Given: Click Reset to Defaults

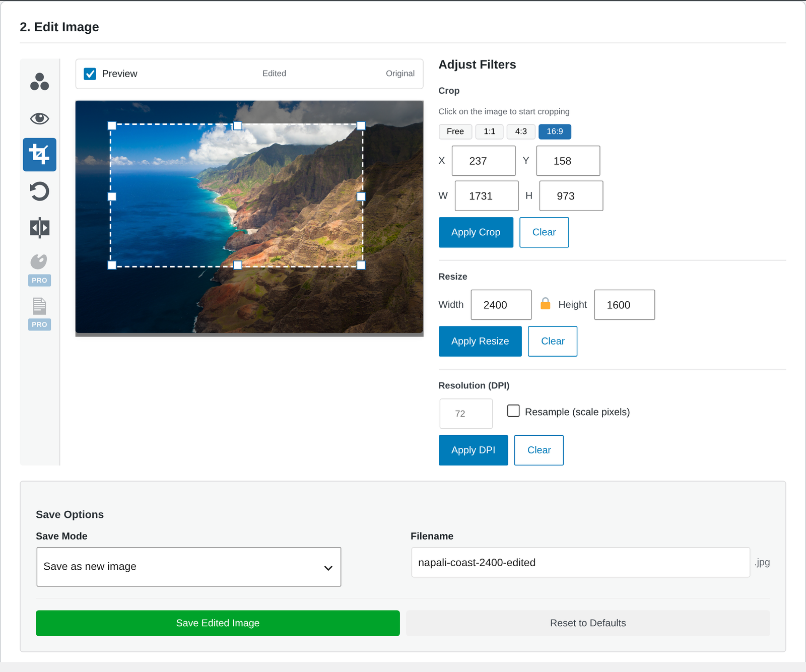Looking at the screenshot, I should (588, 623).
